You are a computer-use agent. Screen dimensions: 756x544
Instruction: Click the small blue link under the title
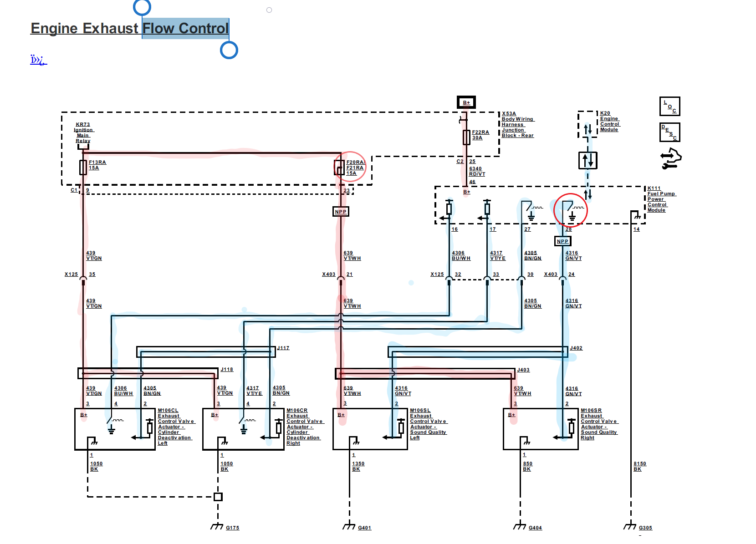click(38, 60)
